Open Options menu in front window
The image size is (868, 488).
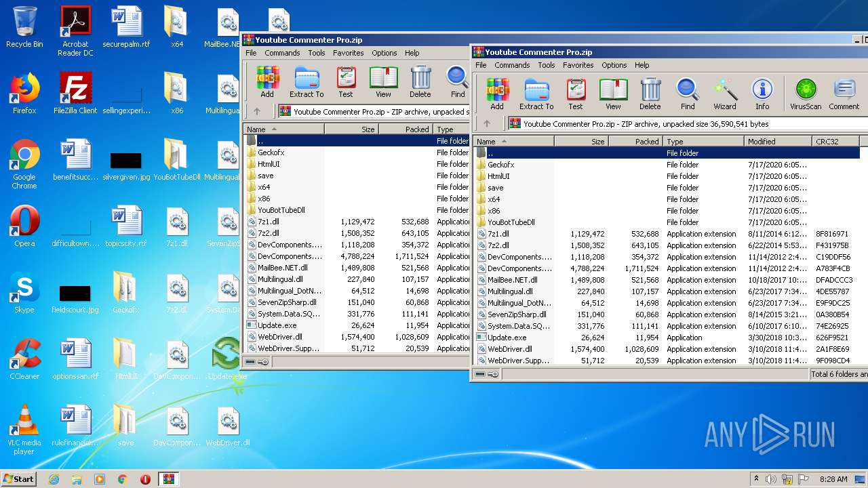pyautogui.click(x=614, y=65)
